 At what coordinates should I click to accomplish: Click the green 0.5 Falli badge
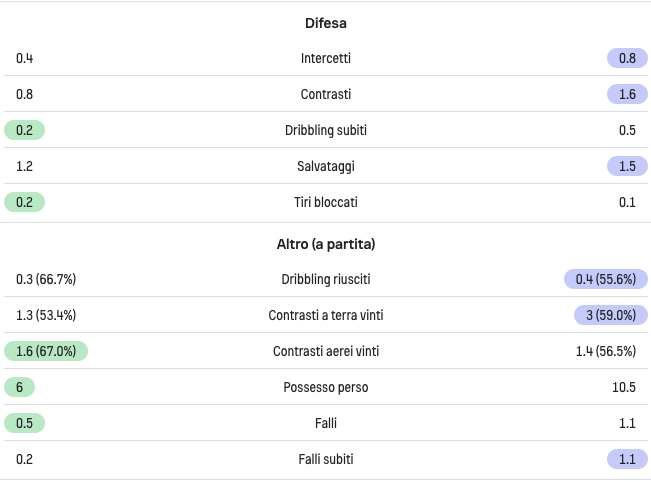tap(24, 423)
